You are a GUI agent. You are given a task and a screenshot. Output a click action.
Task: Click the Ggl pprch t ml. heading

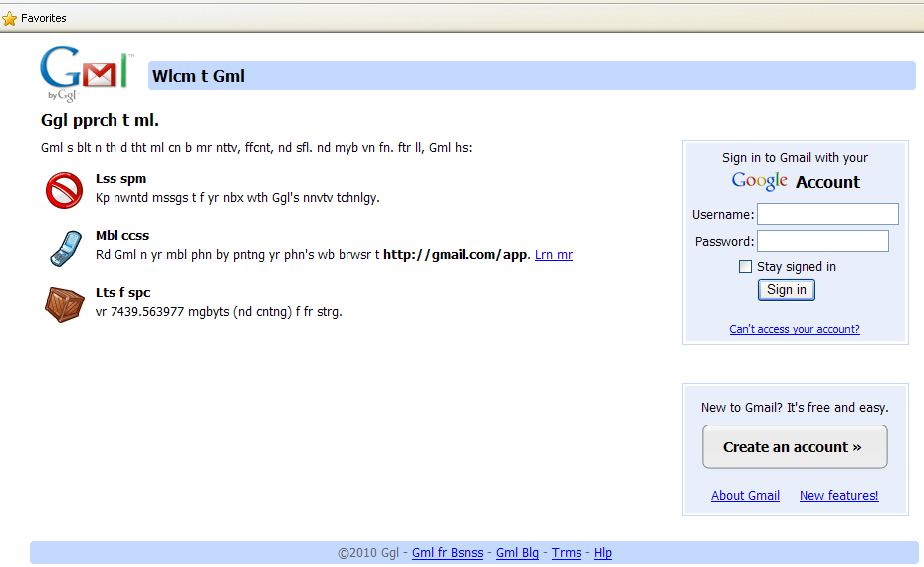pyautogui.click(x=100, y=120)
